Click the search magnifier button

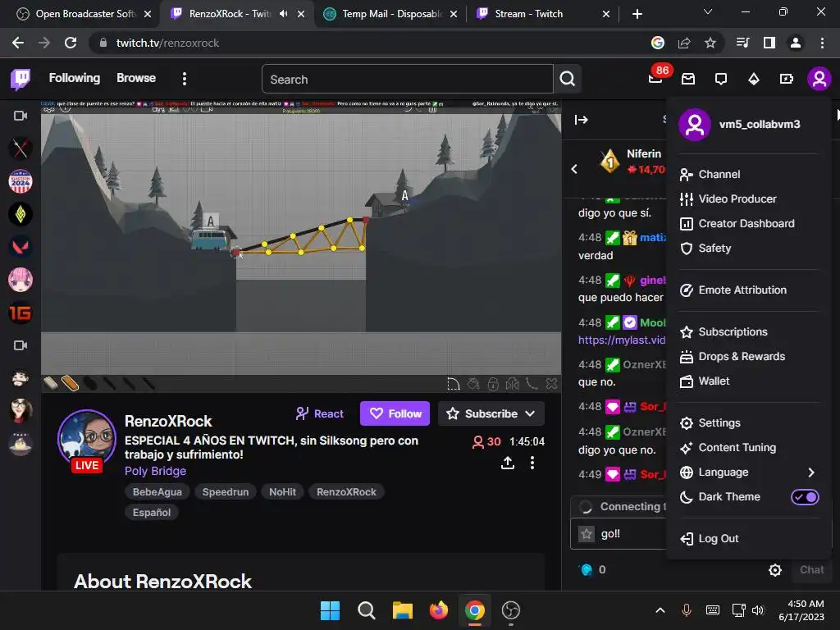pos(568,80)
